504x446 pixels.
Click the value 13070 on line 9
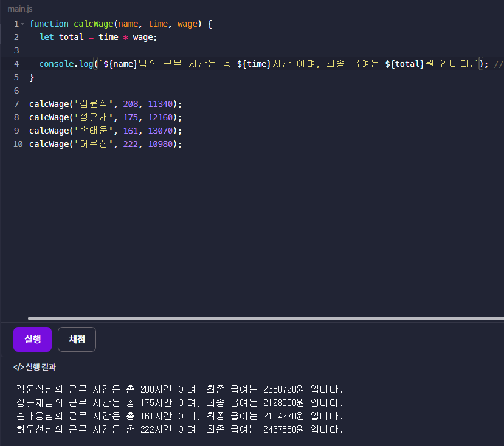(x=161, y=131)
